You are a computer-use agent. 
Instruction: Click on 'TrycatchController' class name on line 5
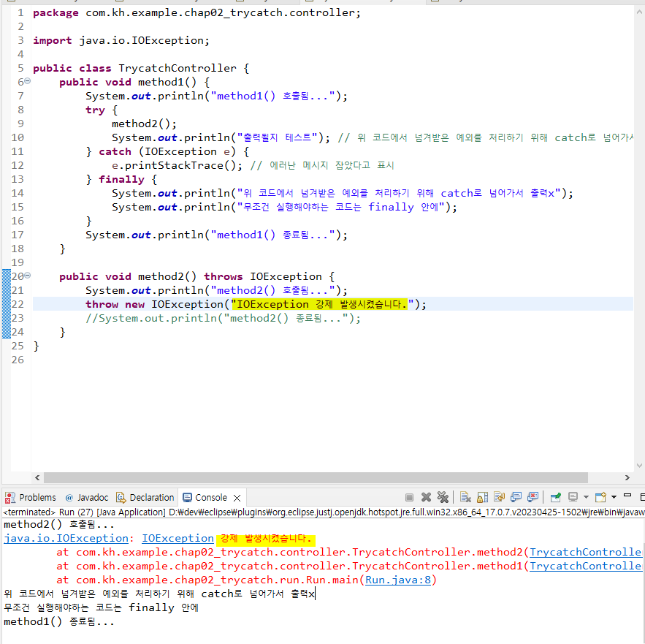point(178,68)
